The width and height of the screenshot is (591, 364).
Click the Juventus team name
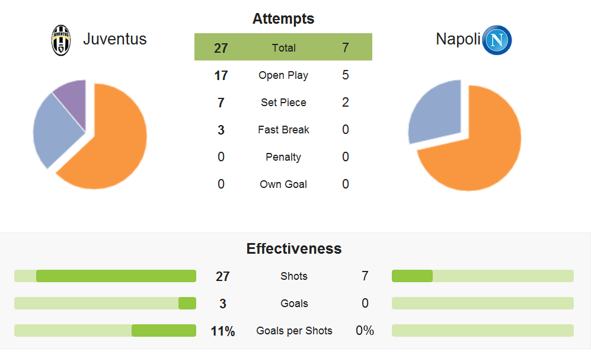click(114, 39)
